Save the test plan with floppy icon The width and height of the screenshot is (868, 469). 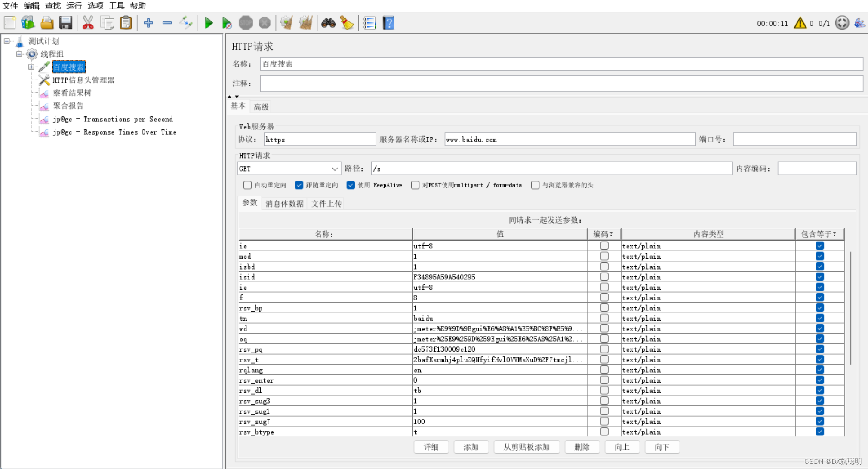point(65,23)
